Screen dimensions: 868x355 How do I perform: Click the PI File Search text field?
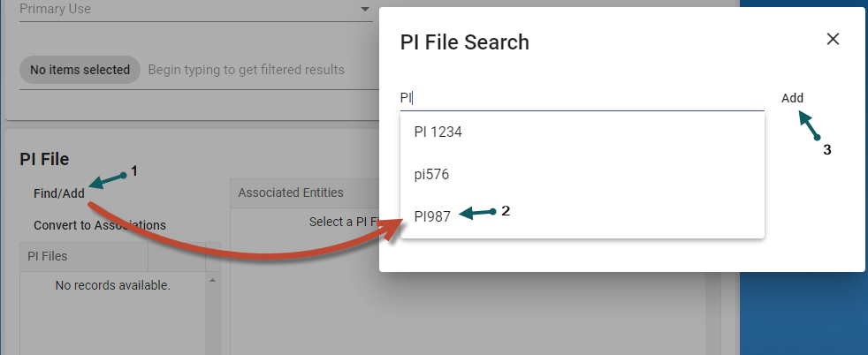(x=581, y=98)
